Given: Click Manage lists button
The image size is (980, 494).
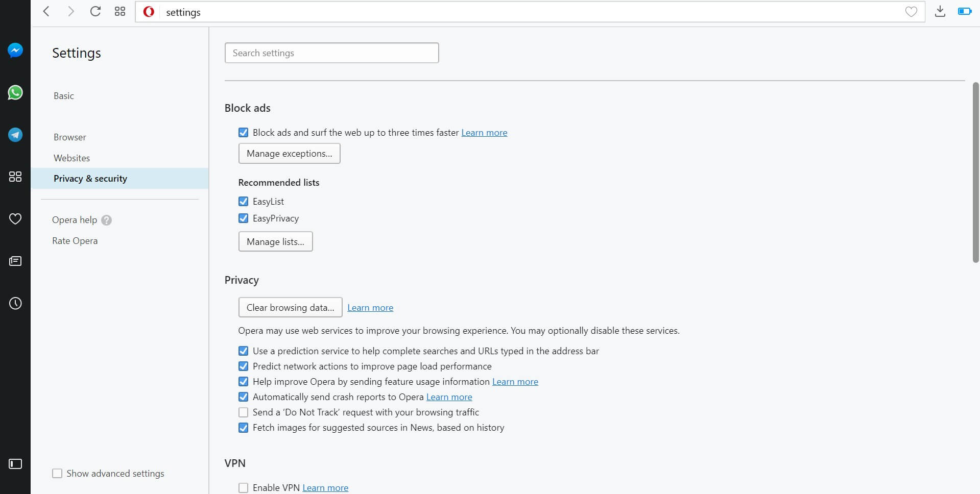Looking at the screenshot, I should tap(275, 242).
